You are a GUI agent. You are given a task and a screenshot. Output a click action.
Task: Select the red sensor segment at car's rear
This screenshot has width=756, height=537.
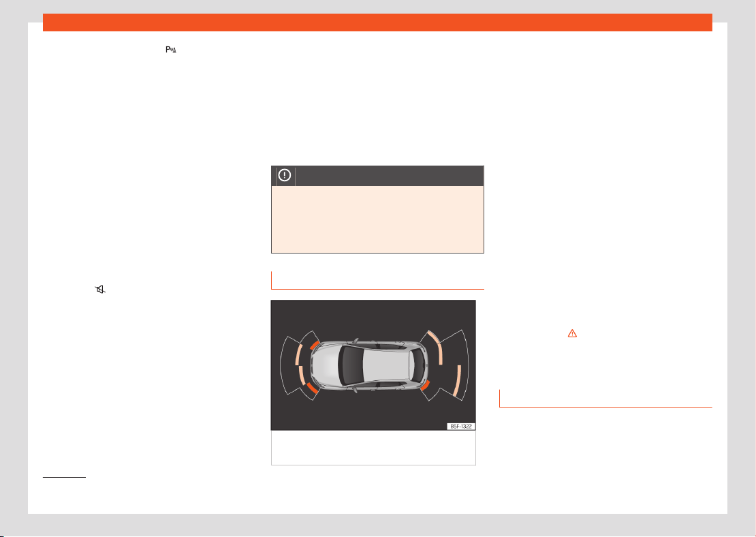click(425, 385)
